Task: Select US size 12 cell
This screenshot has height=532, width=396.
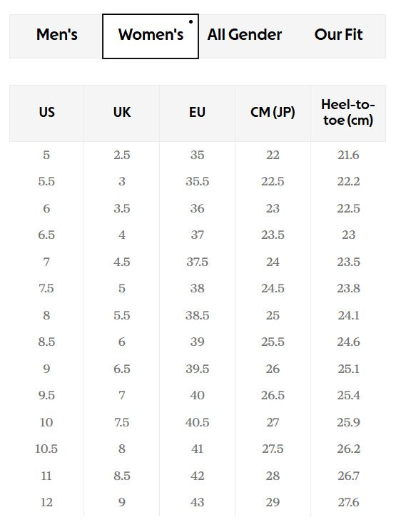Action: pos(46,502)
